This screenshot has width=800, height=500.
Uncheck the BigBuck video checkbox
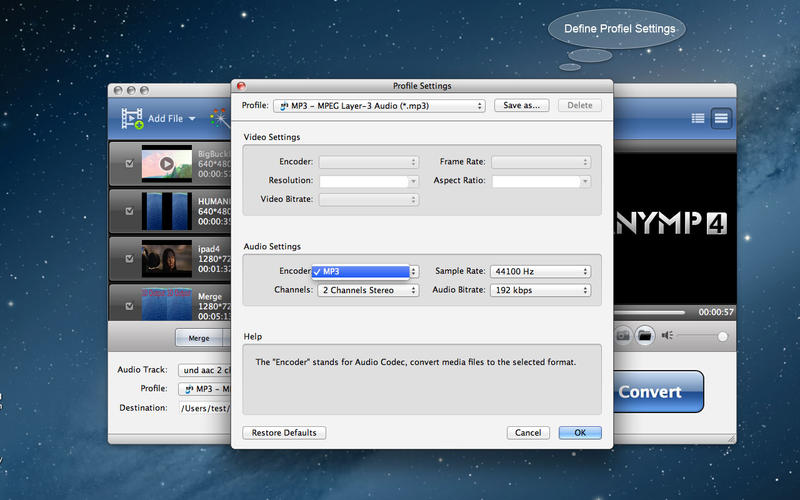[x=129, y=164]
